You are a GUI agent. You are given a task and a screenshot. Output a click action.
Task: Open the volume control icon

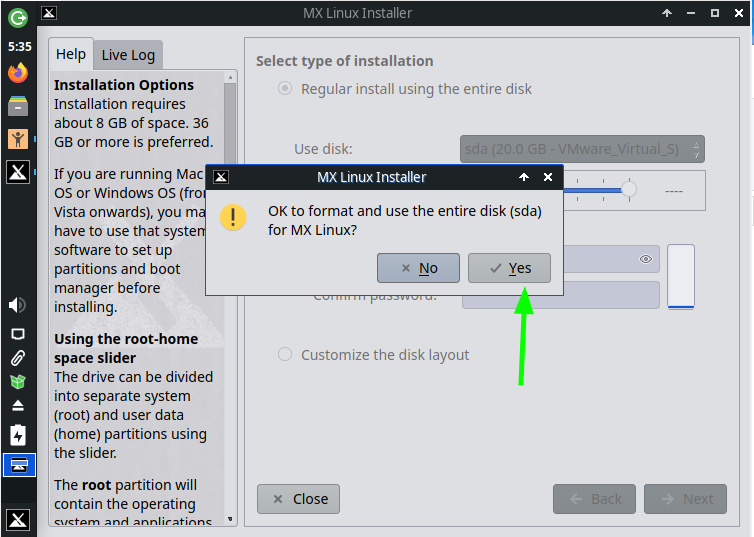[x=18, y=305]
